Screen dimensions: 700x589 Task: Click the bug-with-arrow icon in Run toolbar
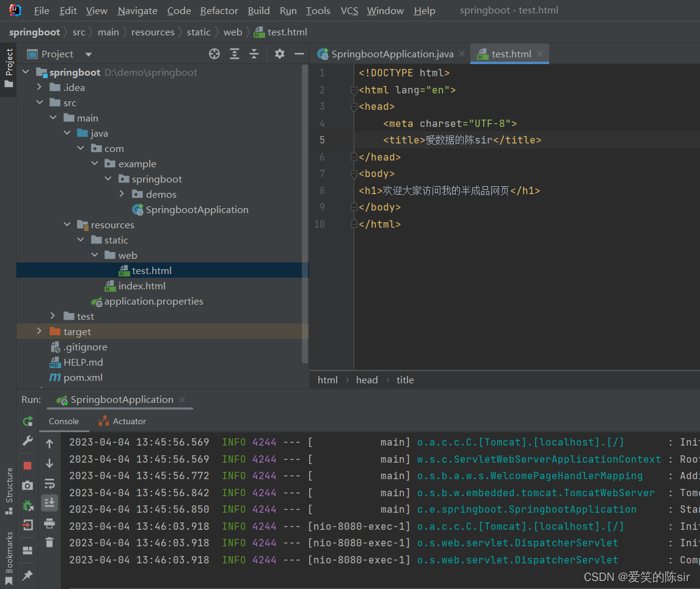click(x=27, y=505)
